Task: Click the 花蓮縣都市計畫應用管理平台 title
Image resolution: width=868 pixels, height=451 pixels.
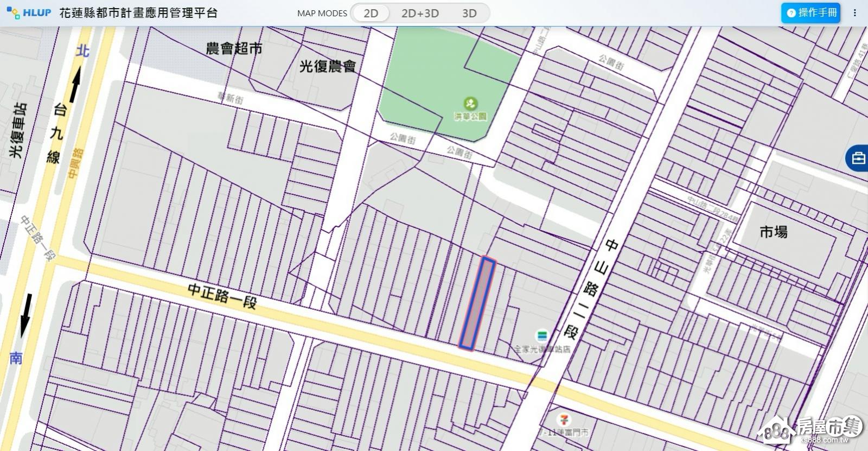Action: tap(138, 12)
